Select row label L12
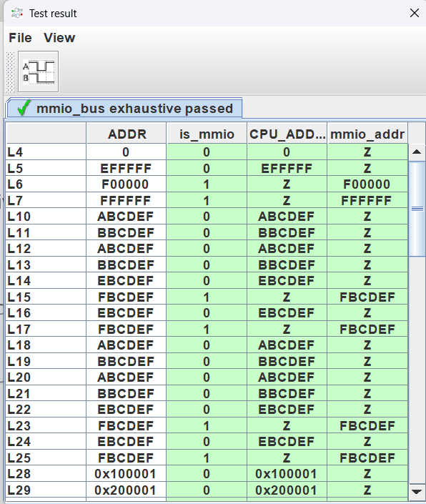This screenshot has width=426, height=504. point(46,248)
